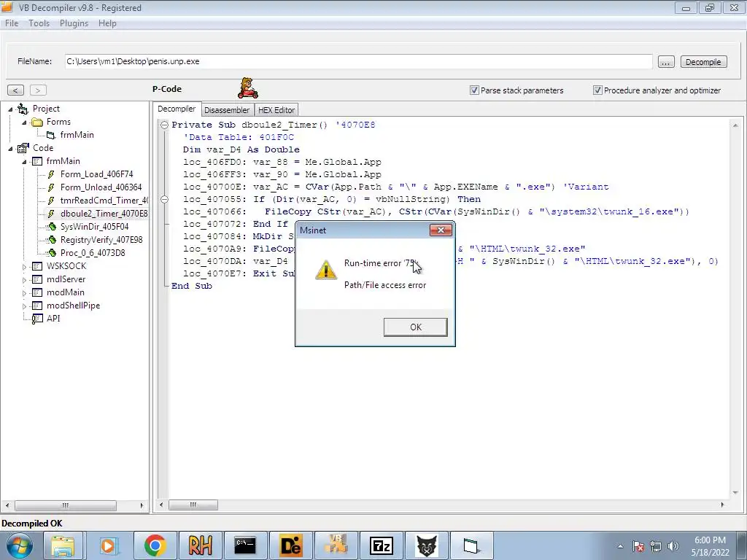Toggle Procedure analyzer and optimizer checkbox
Screen dimensions: 747x560
pyautogui.click(x=597, y=90)
